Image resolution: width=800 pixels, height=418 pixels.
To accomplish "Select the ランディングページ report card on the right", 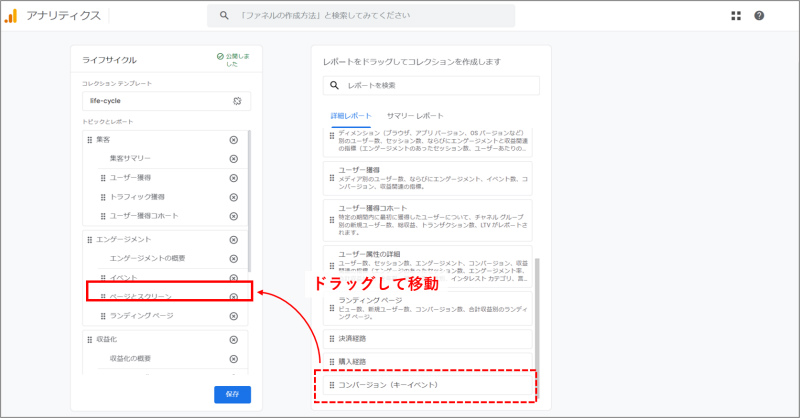I will [x=428, y=309].
